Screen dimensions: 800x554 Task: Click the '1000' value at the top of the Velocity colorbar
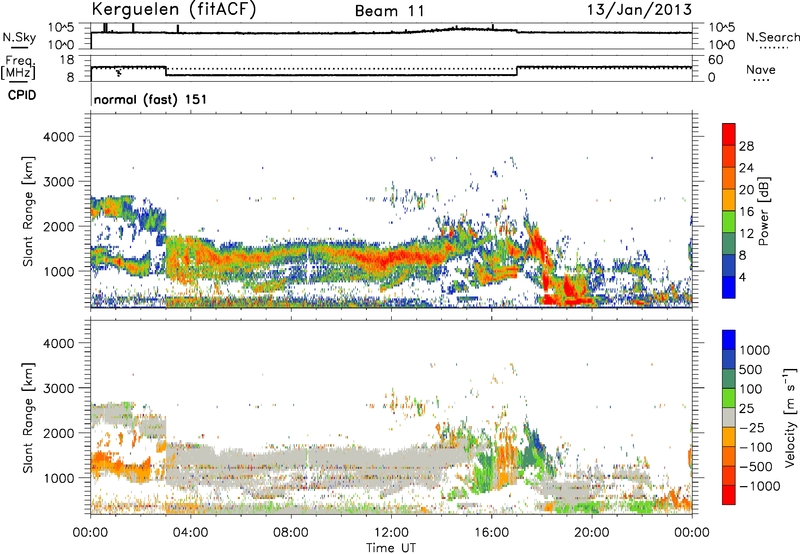coord(755,350)
